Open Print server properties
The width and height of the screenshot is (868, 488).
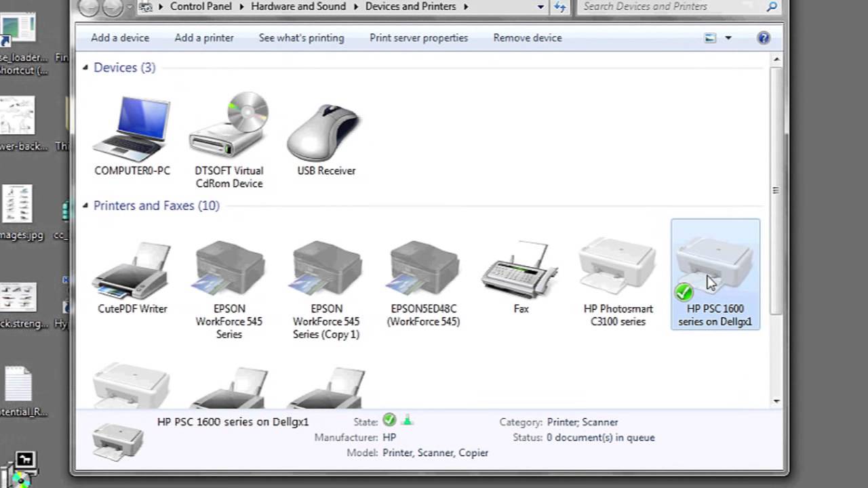pos(418,38)
